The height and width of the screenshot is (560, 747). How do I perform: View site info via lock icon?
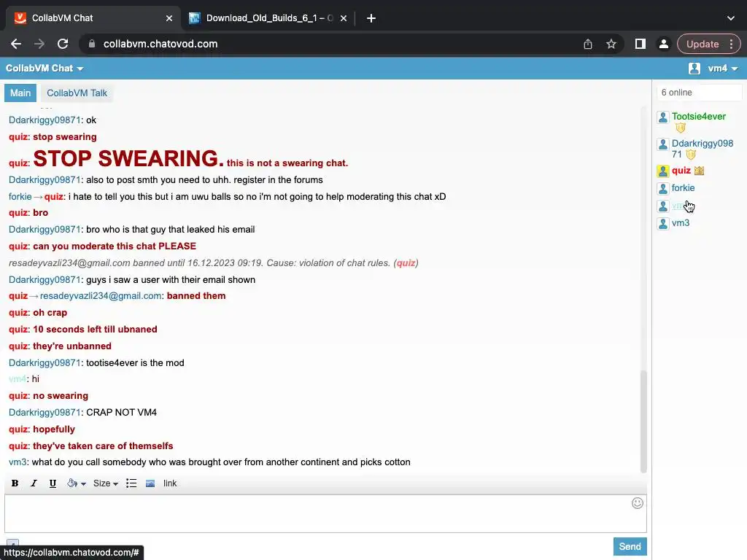[92, 44]
